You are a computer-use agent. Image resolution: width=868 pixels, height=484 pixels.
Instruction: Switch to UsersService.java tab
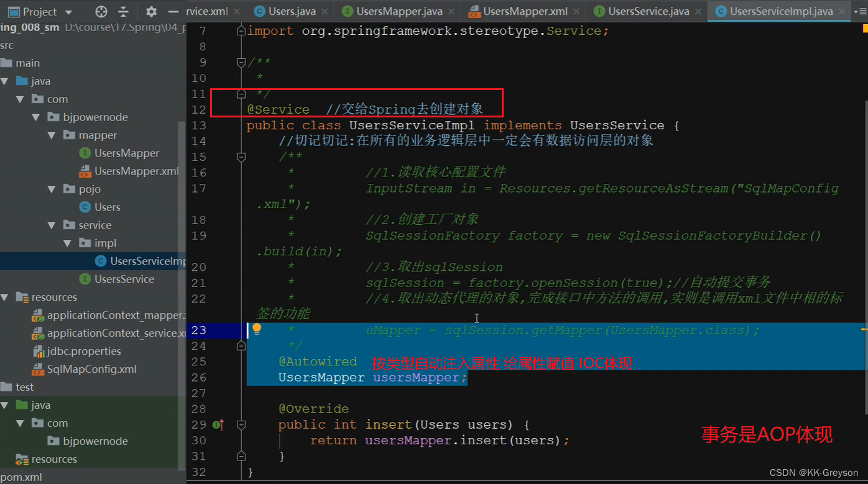tap(647, 11)
